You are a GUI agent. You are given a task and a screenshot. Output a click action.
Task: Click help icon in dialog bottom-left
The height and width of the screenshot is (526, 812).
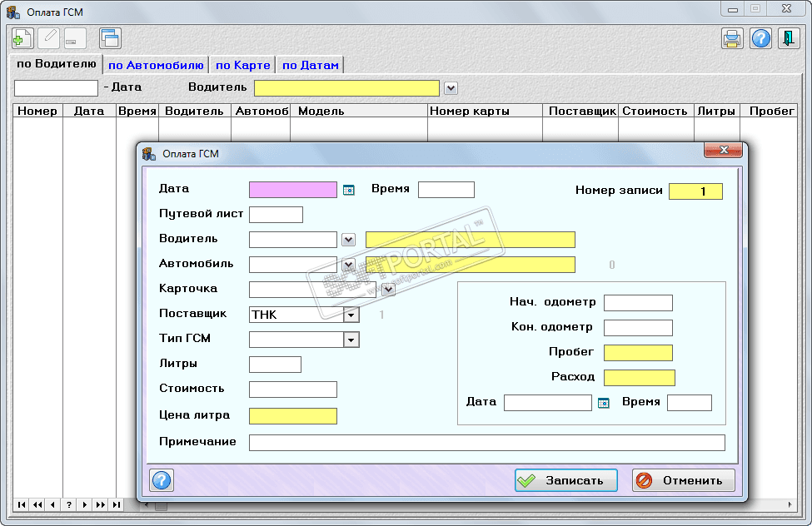162,480
